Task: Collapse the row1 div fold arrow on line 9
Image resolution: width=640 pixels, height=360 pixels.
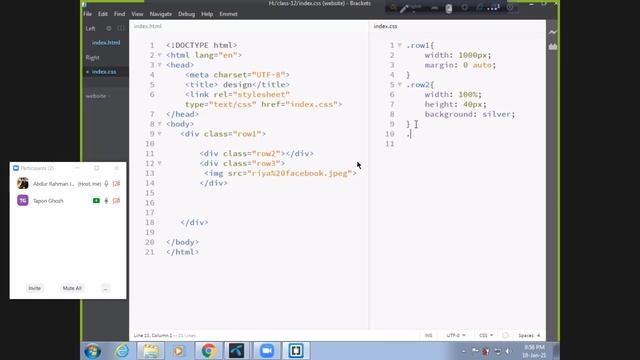Action: [x=160, y=133]
